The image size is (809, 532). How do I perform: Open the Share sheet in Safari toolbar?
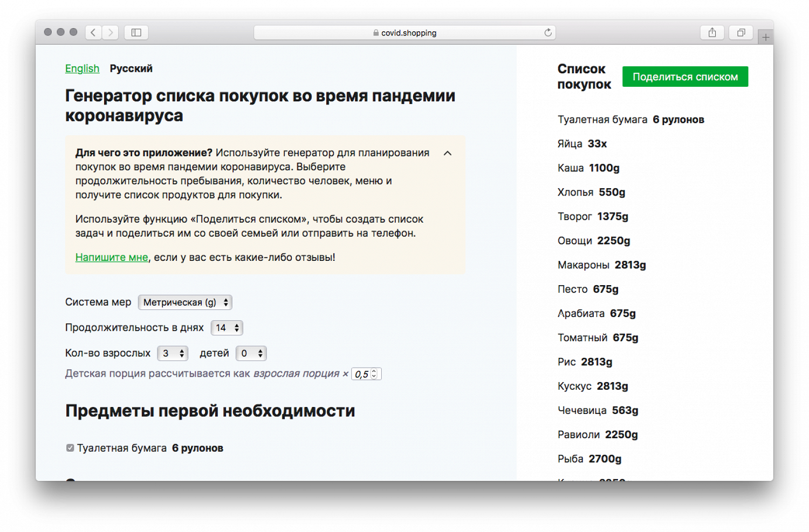[x=712, y=32]
